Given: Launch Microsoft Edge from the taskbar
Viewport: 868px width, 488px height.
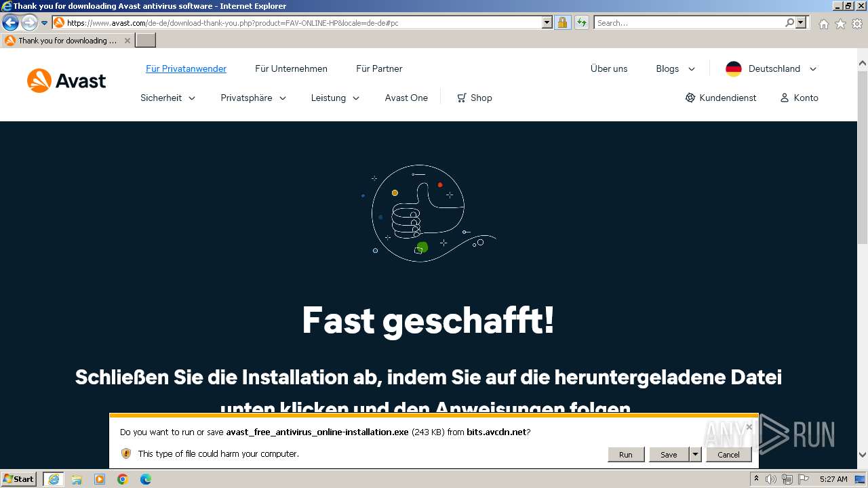Looking at the screenshot, I should click(x=146, y=479).
